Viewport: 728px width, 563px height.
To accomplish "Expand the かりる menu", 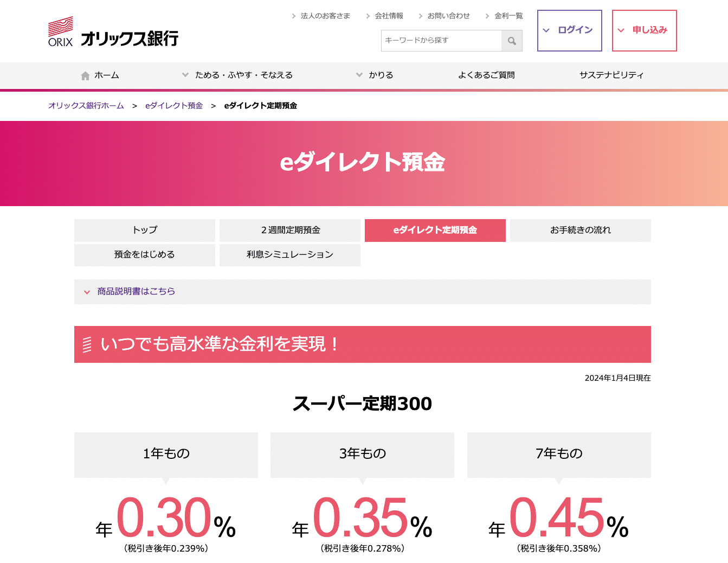I will tap(375, 75).
